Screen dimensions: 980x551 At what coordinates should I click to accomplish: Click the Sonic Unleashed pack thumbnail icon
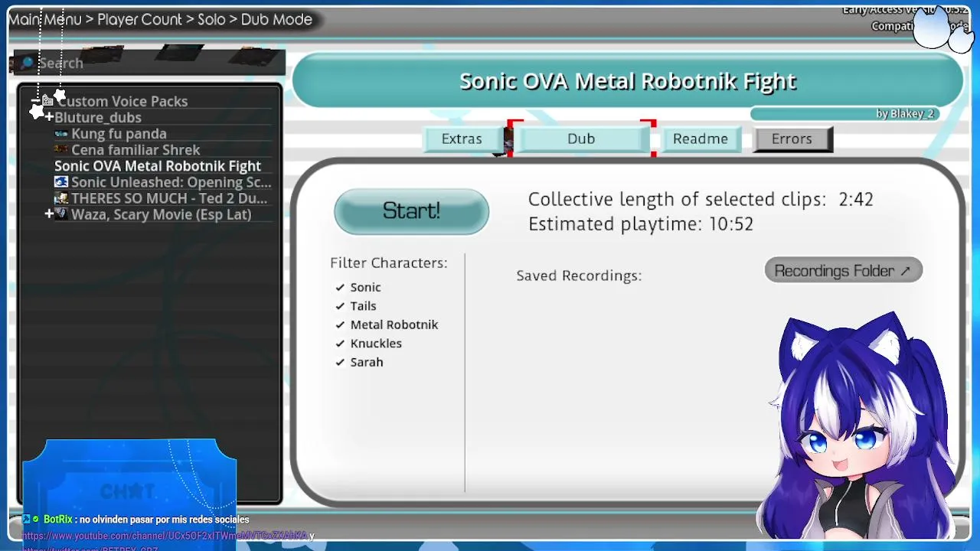click(x=61, y=182)
